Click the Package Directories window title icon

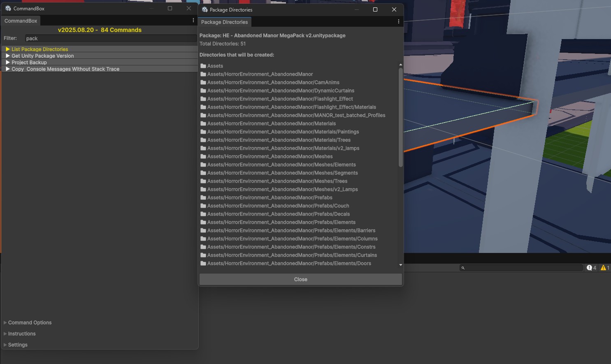coord(204,9)
